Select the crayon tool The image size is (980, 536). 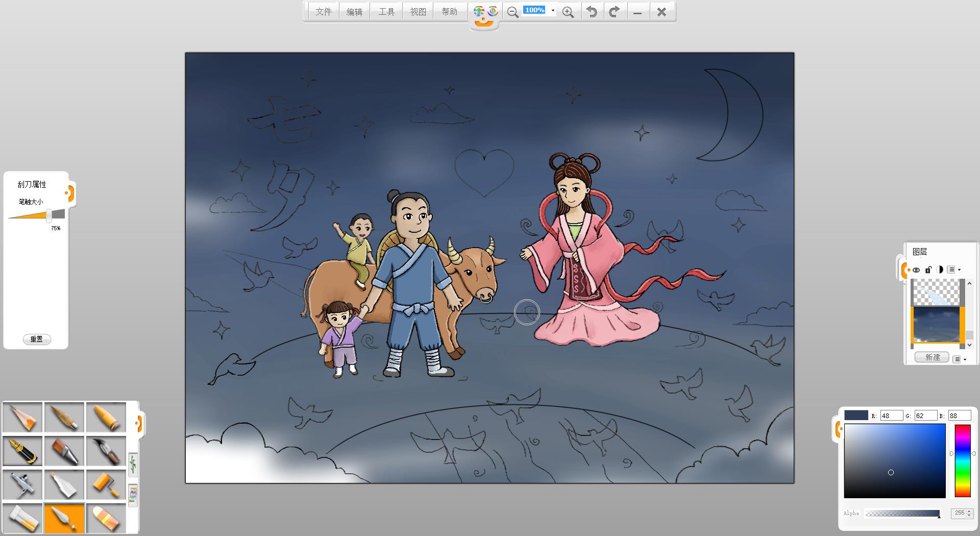pos(106,417)
